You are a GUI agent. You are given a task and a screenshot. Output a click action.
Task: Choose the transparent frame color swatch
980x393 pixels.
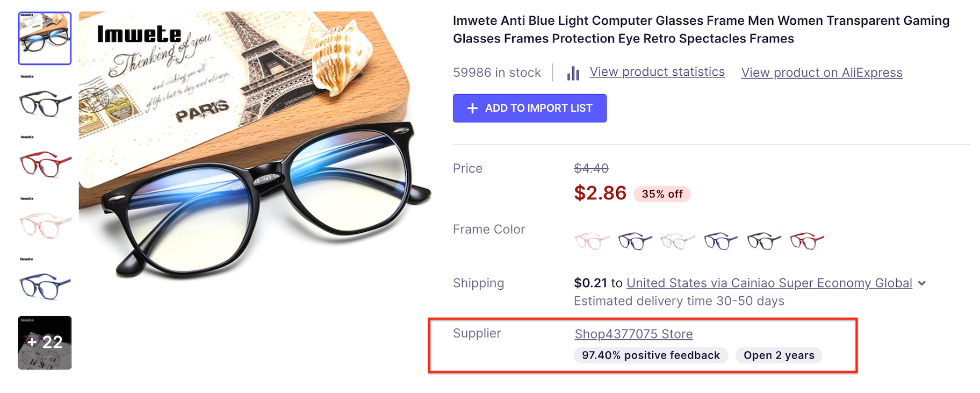coord(678,241)
